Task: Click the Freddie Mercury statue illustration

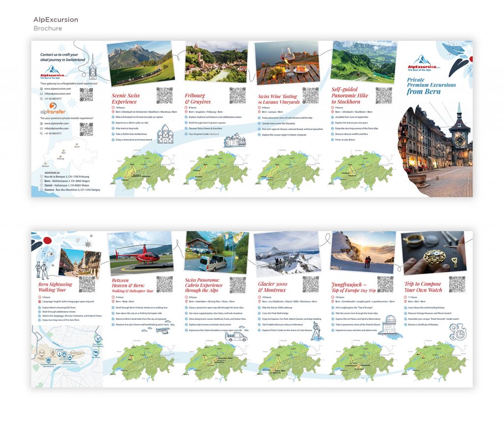Action: point(317,330)
